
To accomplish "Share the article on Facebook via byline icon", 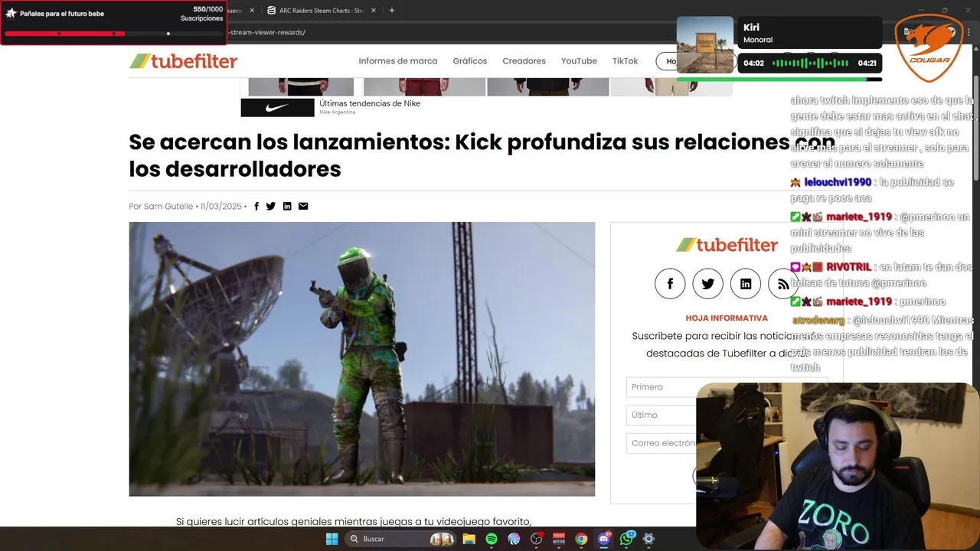I will [256, 206].
